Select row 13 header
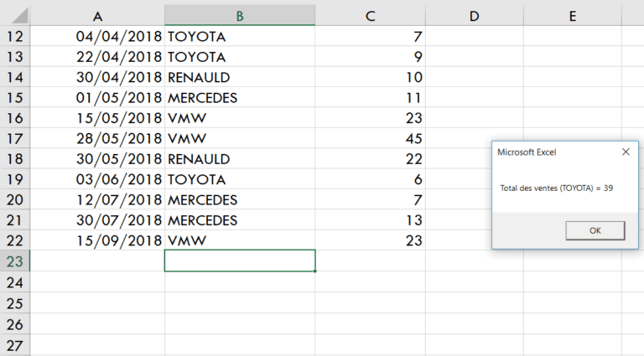Screen dimensions: 644x356 point(15,57)
